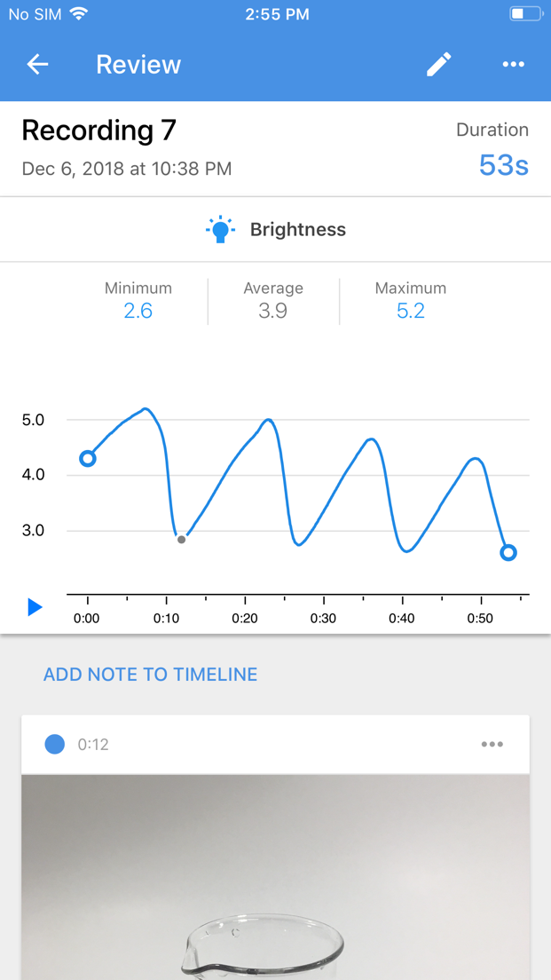
Task: Open the beaker photo note
Action: click(x=275, y=877)
